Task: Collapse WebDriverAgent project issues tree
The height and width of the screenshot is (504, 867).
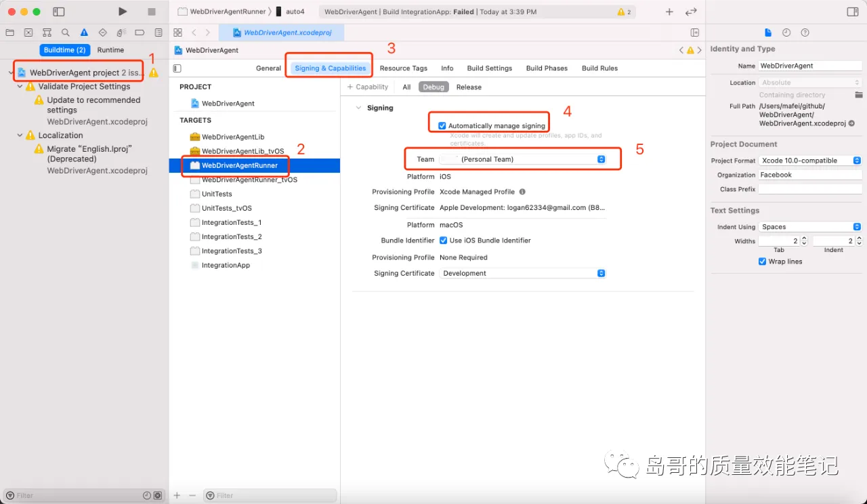Action: point(11,72)
